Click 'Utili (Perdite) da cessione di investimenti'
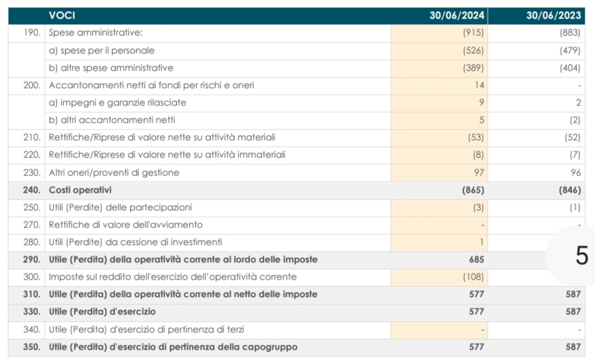The image size is (595, 364). pos(135,242)
